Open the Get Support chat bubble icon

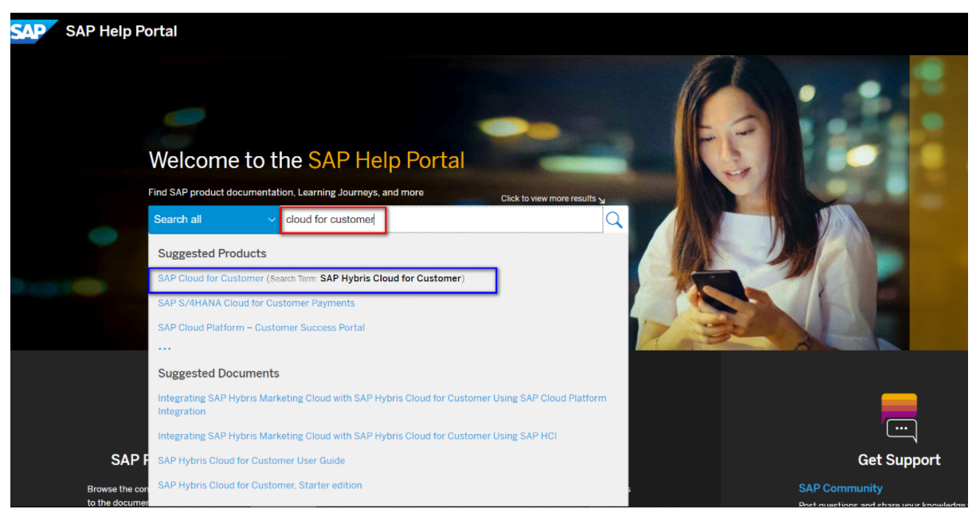click(x=900, y=418)
